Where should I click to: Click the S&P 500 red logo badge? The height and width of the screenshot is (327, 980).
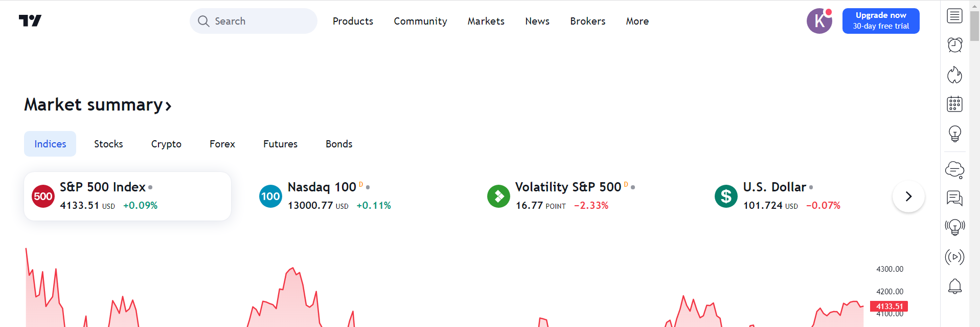coord(43,196)
